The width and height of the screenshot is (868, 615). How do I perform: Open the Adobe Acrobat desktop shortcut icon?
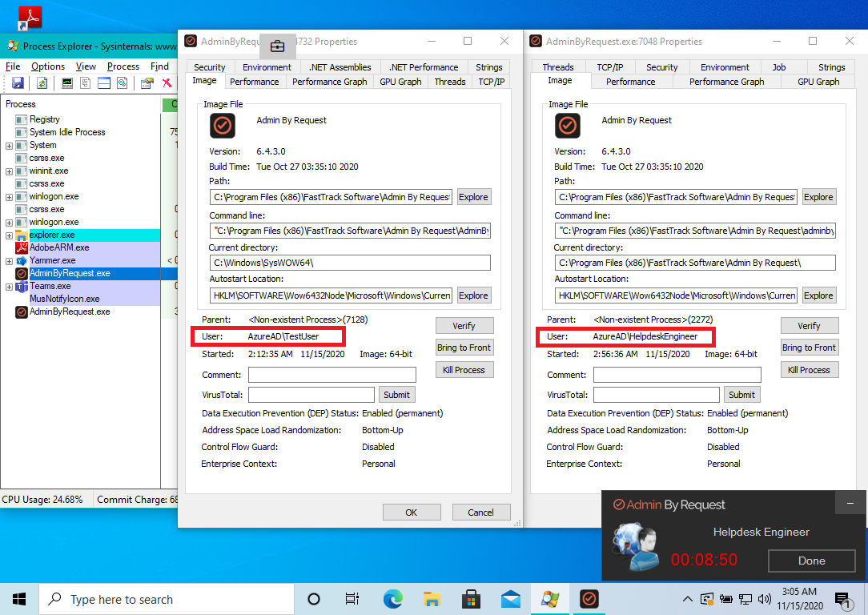(x=30, y=18)
